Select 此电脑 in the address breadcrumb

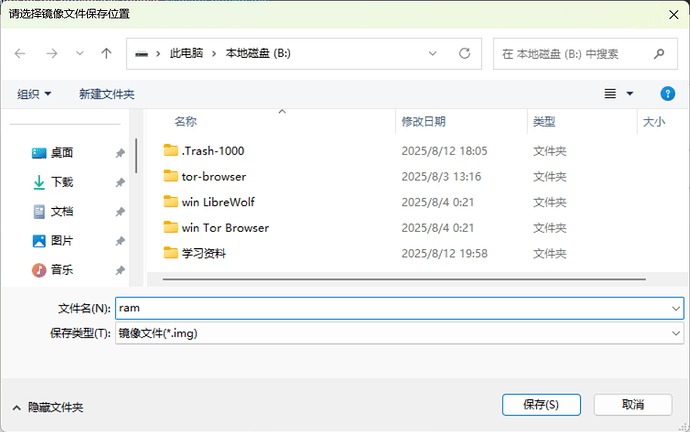[x=187, y=54]
